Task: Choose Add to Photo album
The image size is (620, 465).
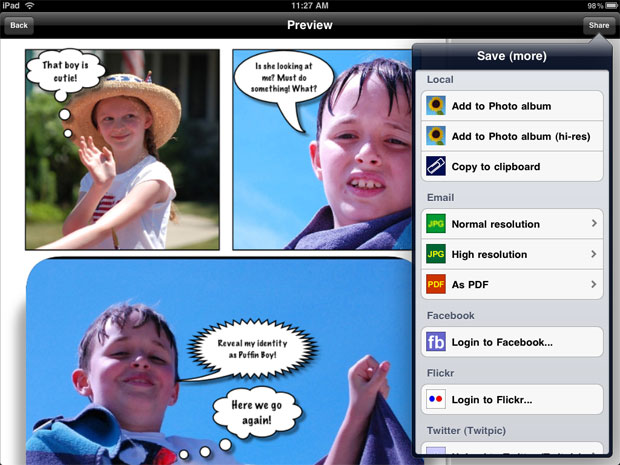Action: click(x=512, y=106)
